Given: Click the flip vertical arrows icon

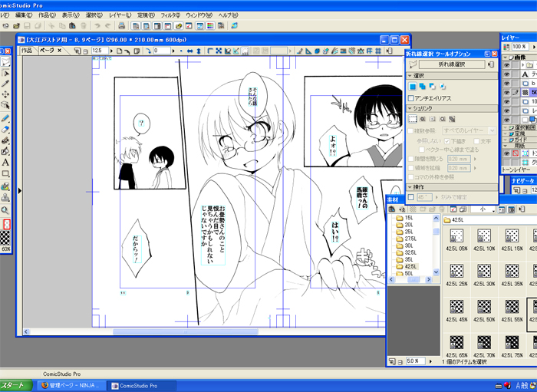Looking at the screenshot, I should coord(198,51).
